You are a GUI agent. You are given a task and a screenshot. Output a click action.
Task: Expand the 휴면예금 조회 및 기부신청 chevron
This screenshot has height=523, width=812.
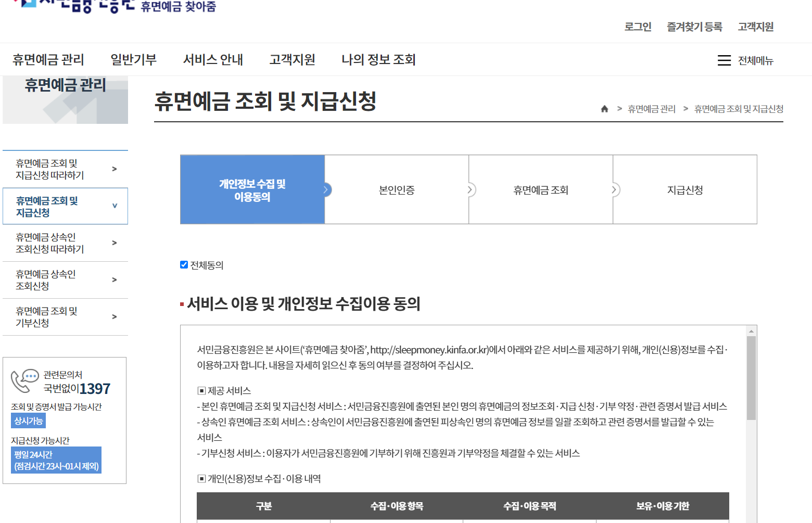(x=115, y=317)
